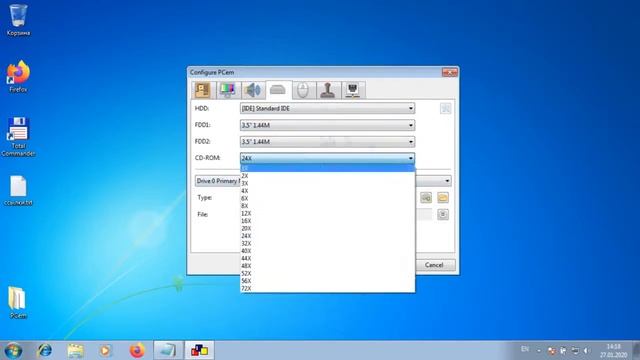Select the Drives tab icon
The height and width of the screenshot is (360, 640).
coord(278,89)
